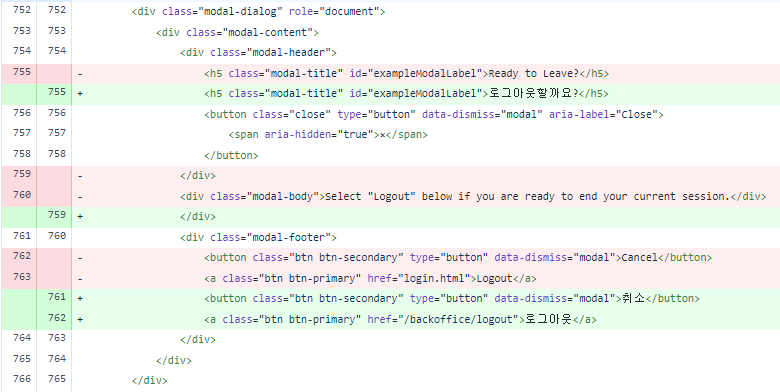Click old line number 763 beside removed Logout line
Viewport: 780px width, 392px height.
pos(22,276)
